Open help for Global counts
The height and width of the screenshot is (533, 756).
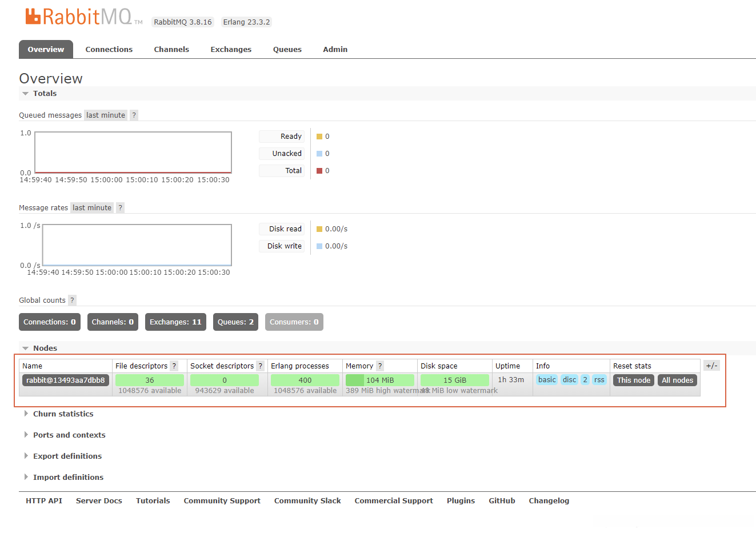pyautogui.click(x=72, y=300)
